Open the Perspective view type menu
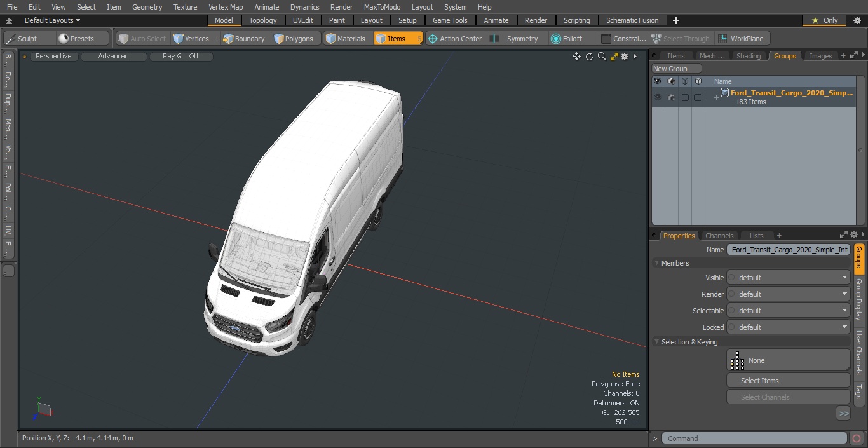The width and height of the screenshot is (868, 448). pyautogui.click(x=53, y=57)
